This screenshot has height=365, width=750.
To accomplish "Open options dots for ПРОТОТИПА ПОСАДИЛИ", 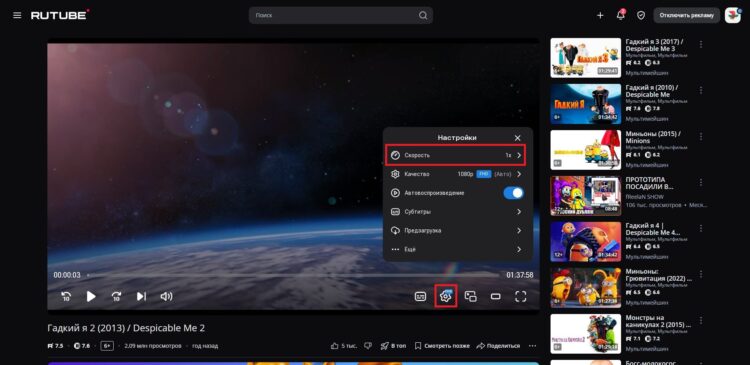I will click(x=701, y=182).
